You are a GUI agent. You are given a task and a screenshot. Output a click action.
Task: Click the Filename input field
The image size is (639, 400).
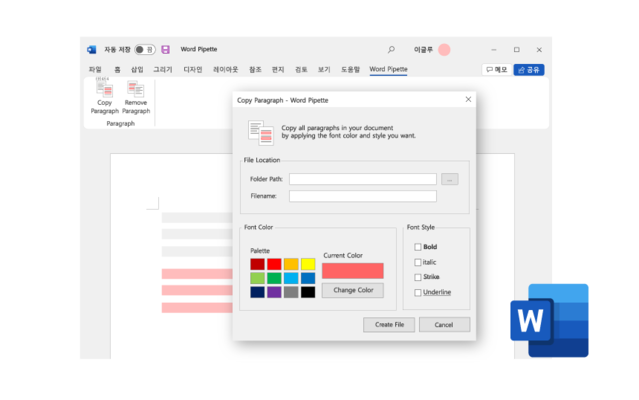[x=363, y=196]
